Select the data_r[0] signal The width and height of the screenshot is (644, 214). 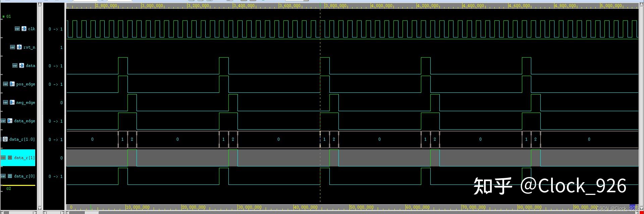pyautogui.click(x=24, y=176)
